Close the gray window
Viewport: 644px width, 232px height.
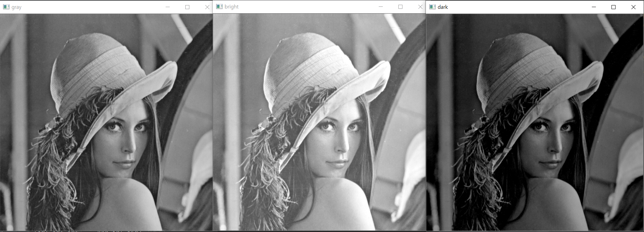207,7
